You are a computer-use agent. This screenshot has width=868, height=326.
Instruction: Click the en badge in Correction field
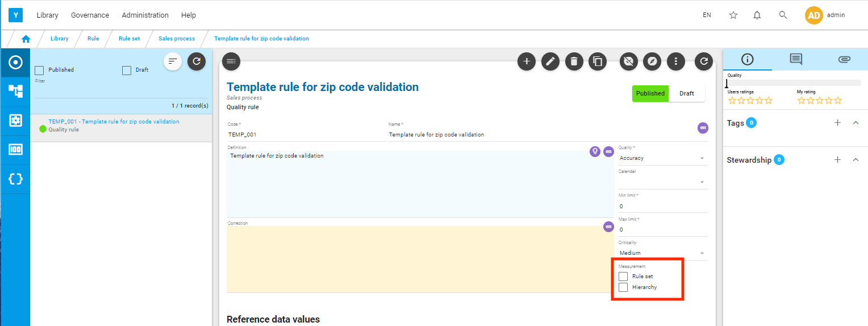point(608,227)
